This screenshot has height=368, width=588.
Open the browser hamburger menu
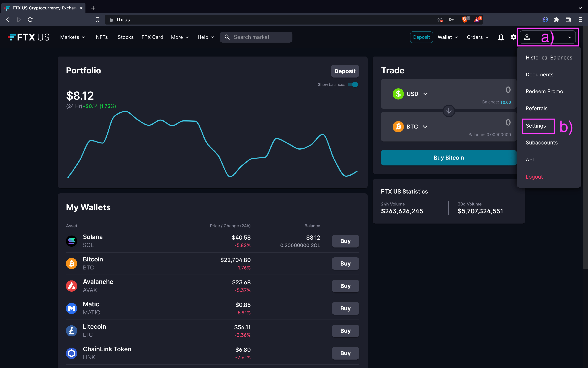[x=580, y=20]
